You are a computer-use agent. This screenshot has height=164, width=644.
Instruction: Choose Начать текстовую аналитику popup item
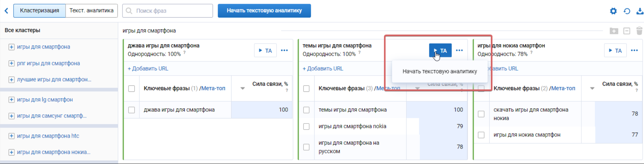440,72
